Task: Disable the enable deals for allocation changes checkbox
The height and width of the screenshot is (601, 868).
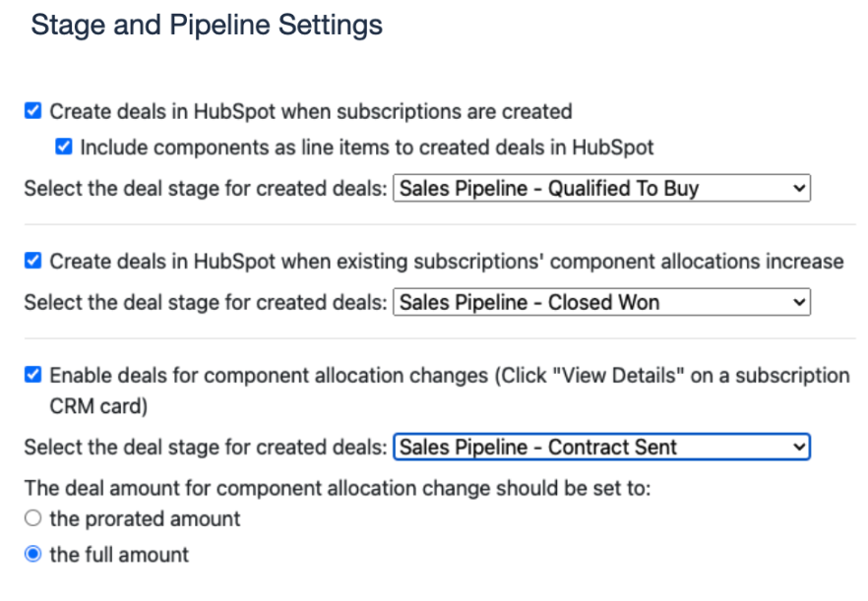Action: coord(33,375)
